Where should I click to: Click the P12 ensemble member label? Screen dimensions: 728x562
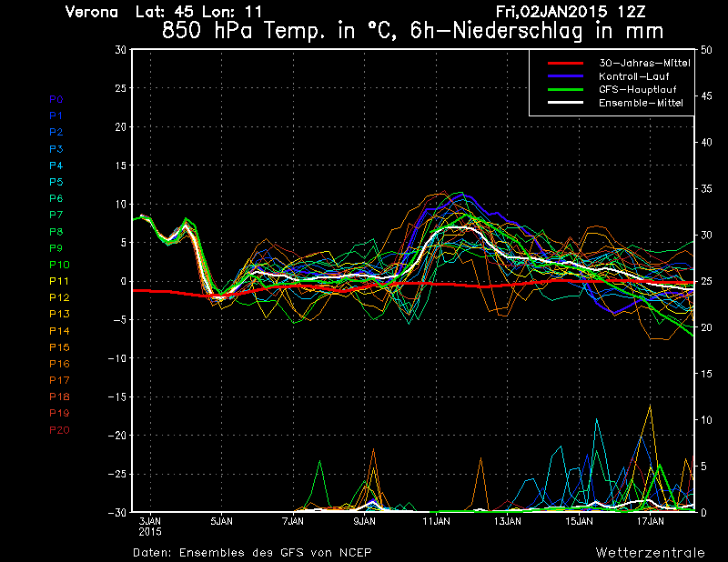coord(59,297)
